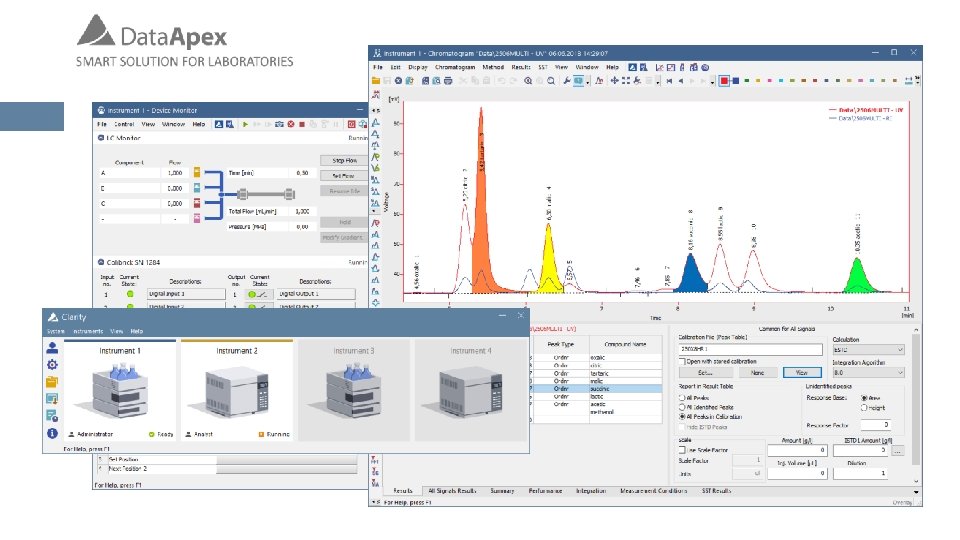Click the first-chromatogram skip-back arrow icon

click(x=669, y=81)
